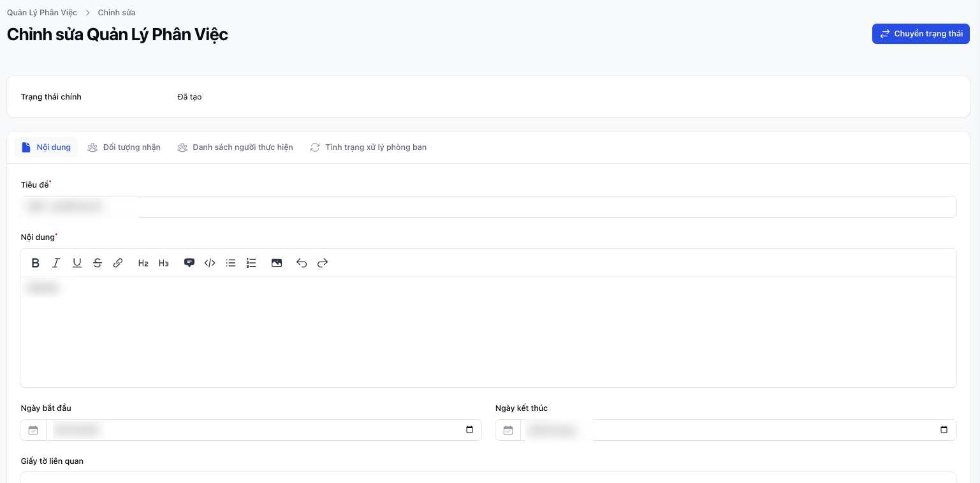Switch to Đối tượng nhận tab
The width and height of the screenshot is (980, 483).
124,147
